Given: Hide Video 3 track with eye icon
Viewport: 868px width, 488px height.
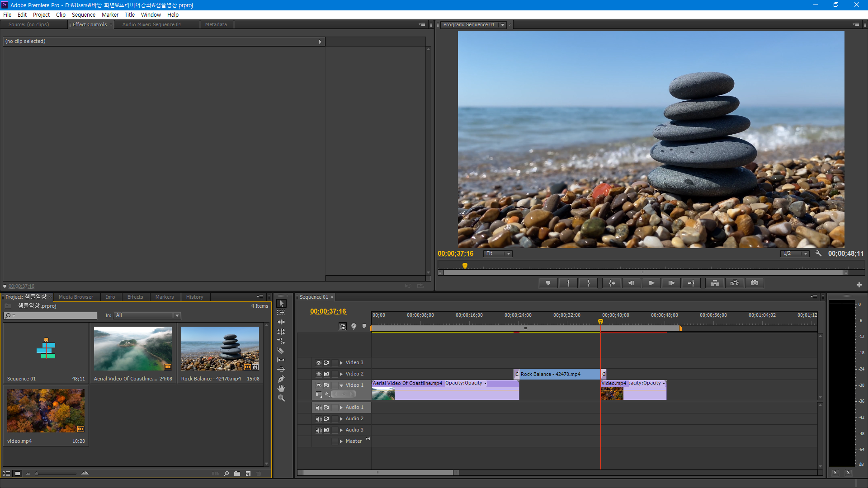Looking at the screenshot, I should [x=318, y=363].
